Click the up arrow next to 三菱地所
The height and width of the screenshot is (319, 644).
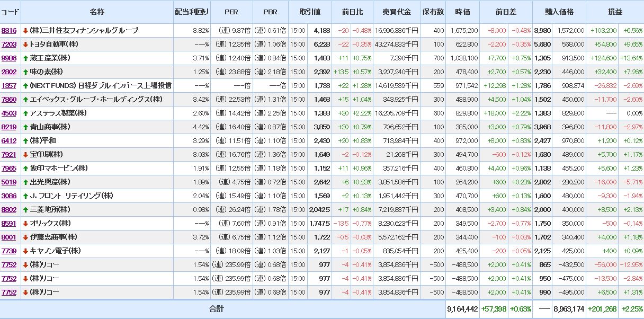[25, 210]
